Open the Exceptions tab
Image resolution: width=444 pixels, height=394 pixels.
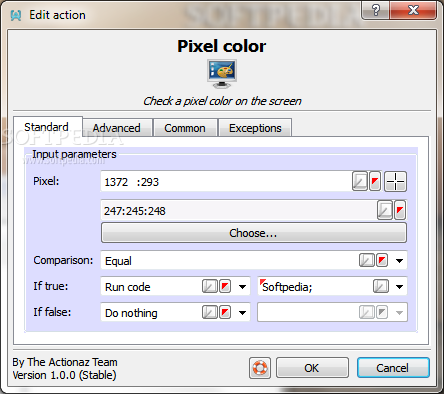click(x=255, y=128)
